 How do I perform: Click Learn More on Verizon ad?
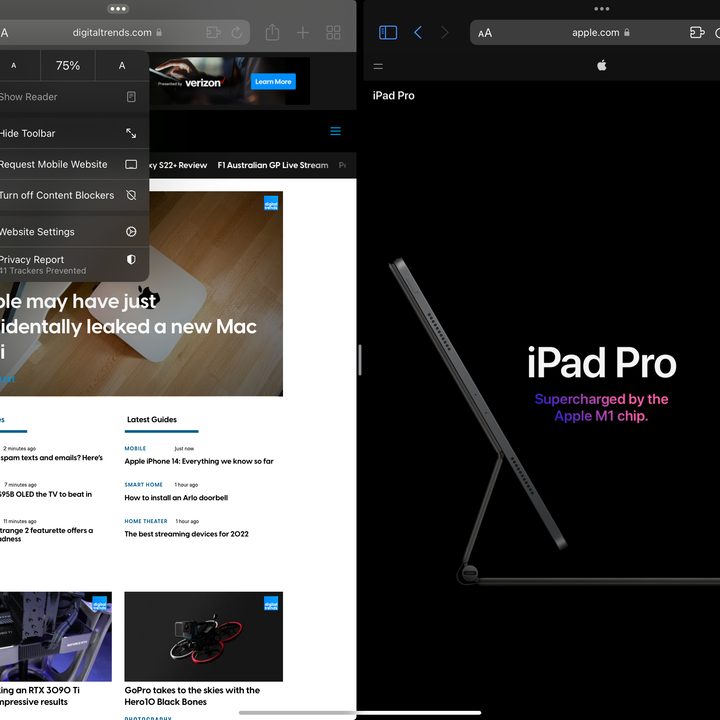(x=273, y=82)
